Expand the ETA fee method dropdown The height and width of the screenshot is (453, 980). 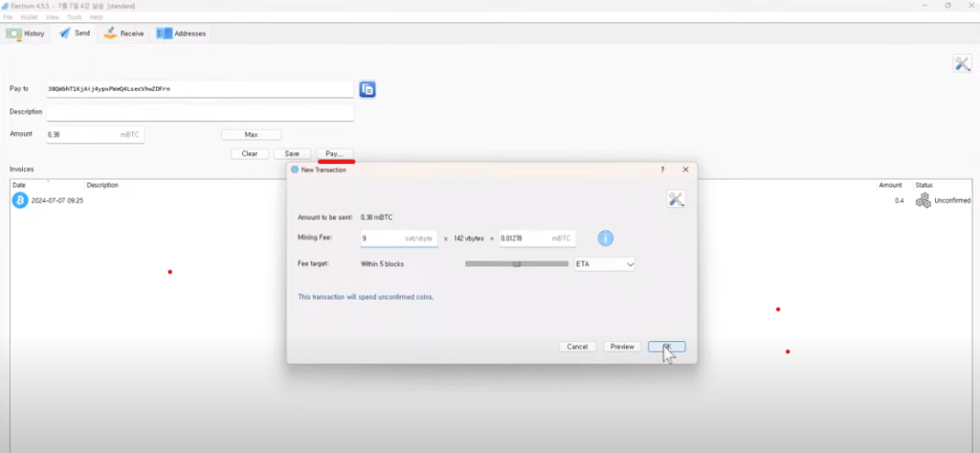click(x=604, y=263)
